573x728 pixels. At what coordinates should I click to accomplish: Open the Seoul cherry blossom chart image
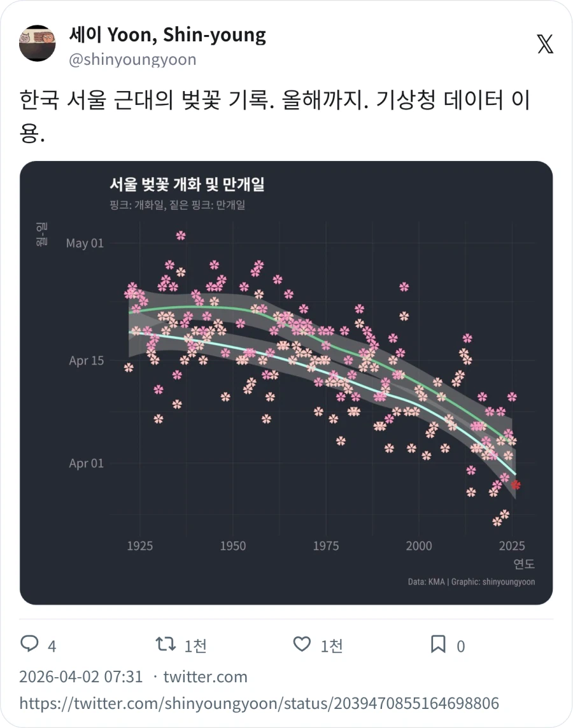[286, 382]
